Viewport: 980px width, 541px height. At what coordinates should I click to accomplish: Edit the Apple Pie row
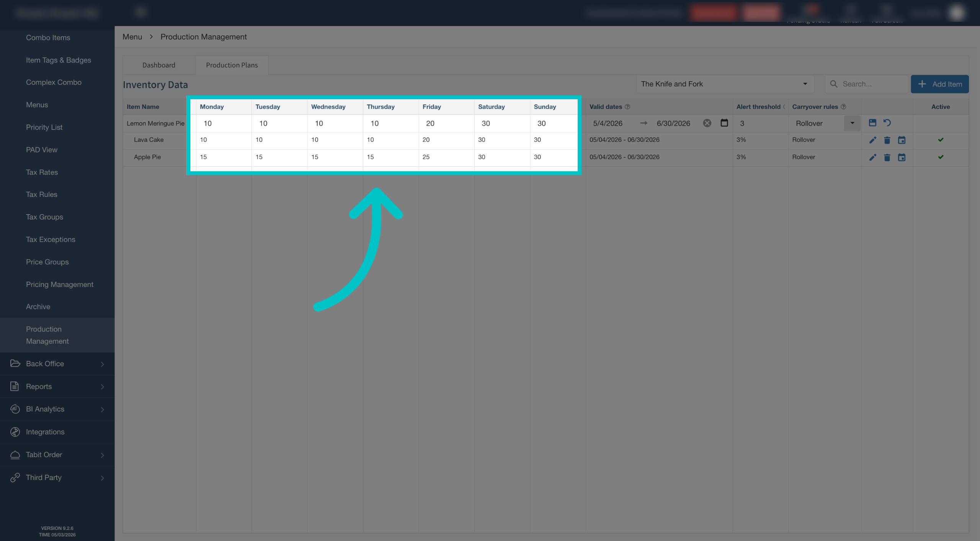[872, 157]
